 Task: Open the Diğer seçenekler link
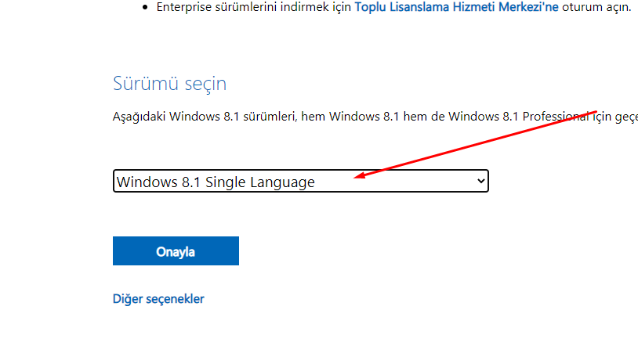pyautogui.click(x=158, y=299)
